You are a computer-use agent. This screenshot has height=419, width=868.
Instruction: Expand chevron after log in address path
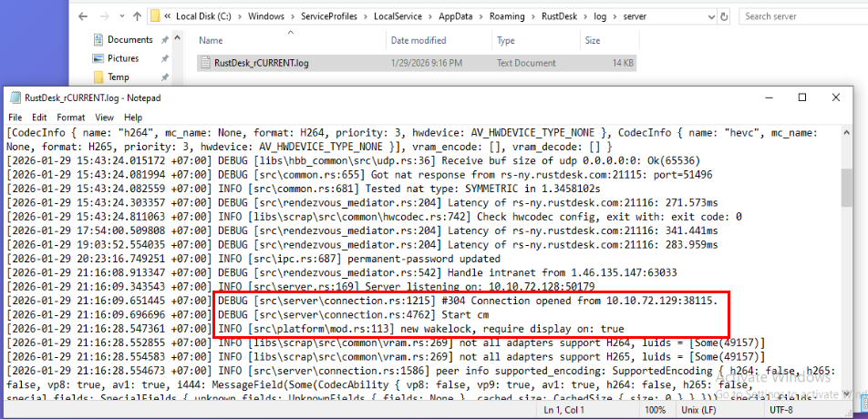615,16
